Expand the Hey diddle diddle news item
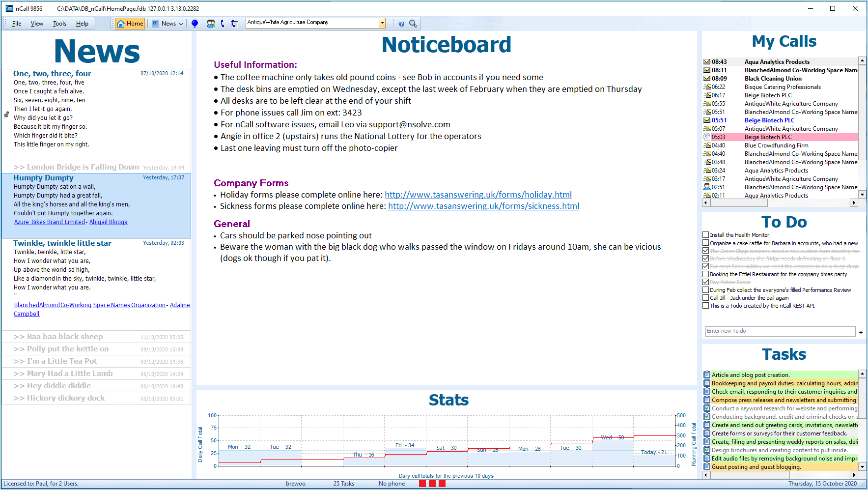 pyautogui.click(x=96, y=386)
